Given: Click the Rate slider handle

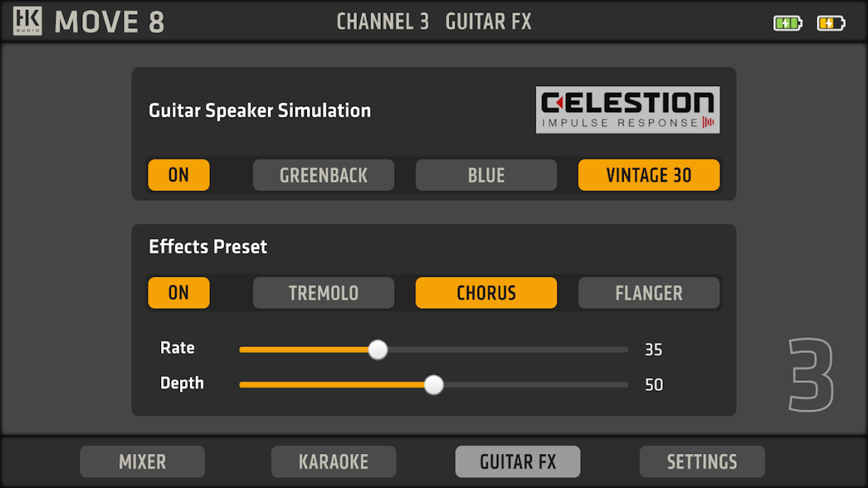Looking at the screenshot, I should point(378,350).
